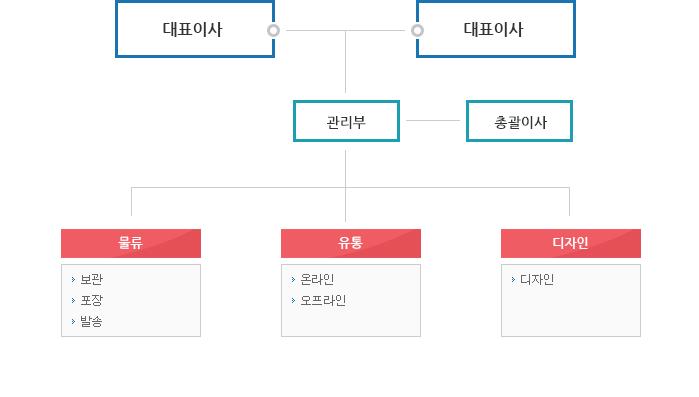Image resolution: width=699 pixels, height=397 pixels.
Task: Select the 디자인 item in list box
Action: point(537,279)
